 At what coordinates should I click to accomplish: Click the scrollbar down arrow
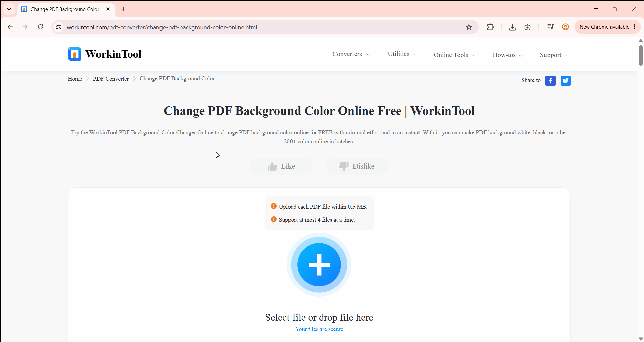click(641, 339)
